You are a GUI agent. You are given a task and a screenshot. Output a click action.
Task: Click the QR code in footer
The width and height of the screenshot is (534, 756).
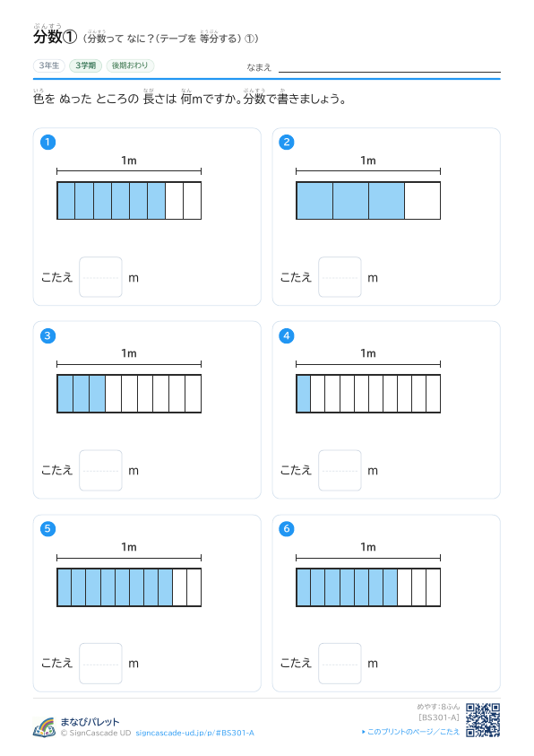coord(482,720)
